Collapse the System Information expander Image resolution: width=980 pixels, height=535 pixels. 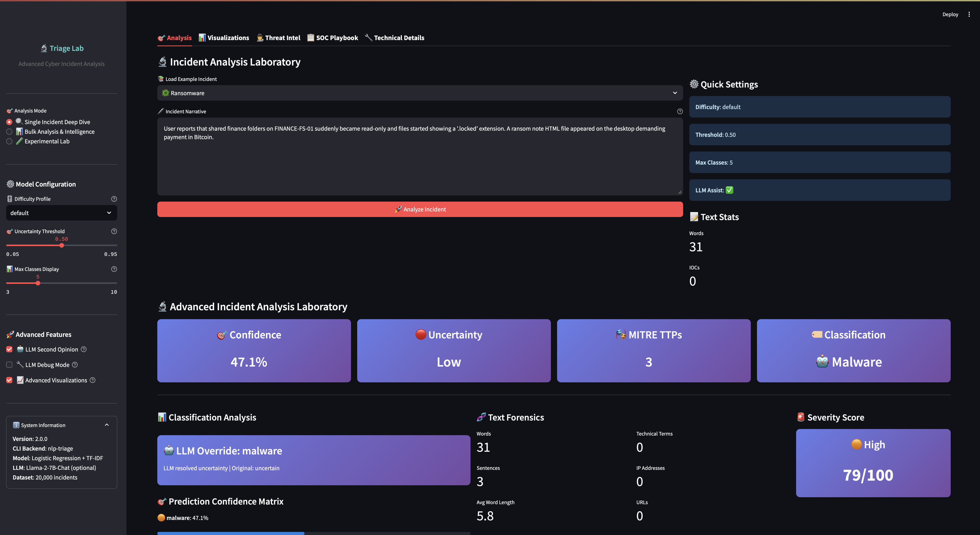(x=107, y=425)
